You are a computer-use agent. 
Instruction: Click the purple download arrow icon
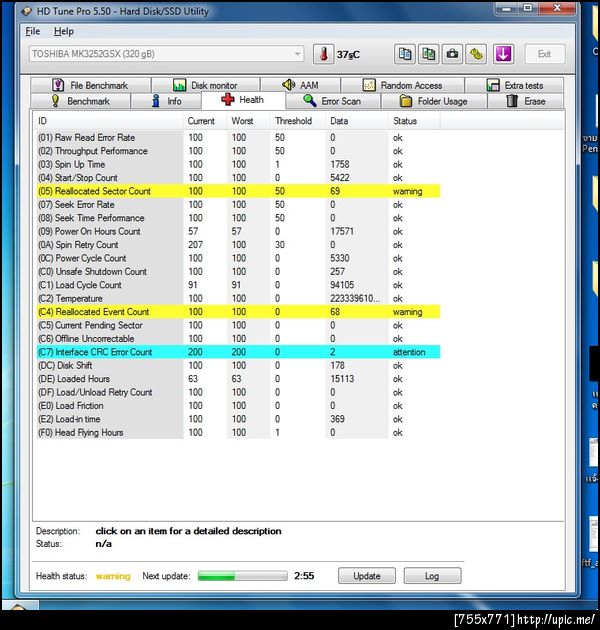(x=503, y=54)
